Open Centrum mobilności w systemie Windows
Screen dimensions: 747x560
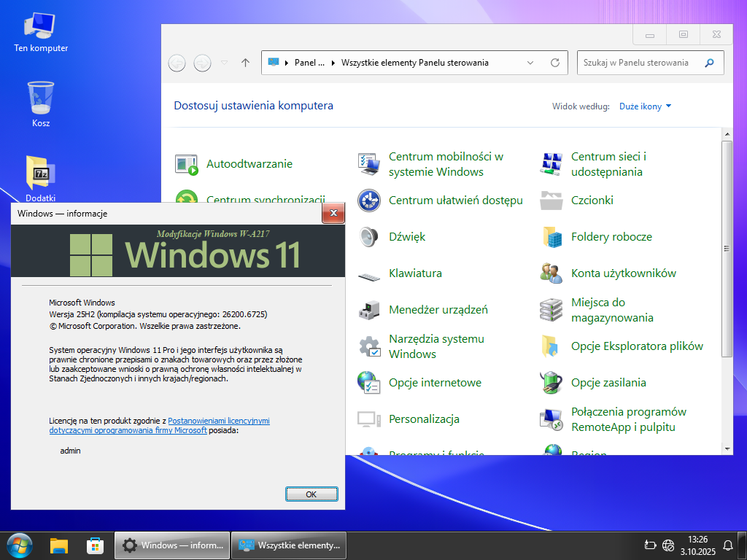tap(369, 164)
